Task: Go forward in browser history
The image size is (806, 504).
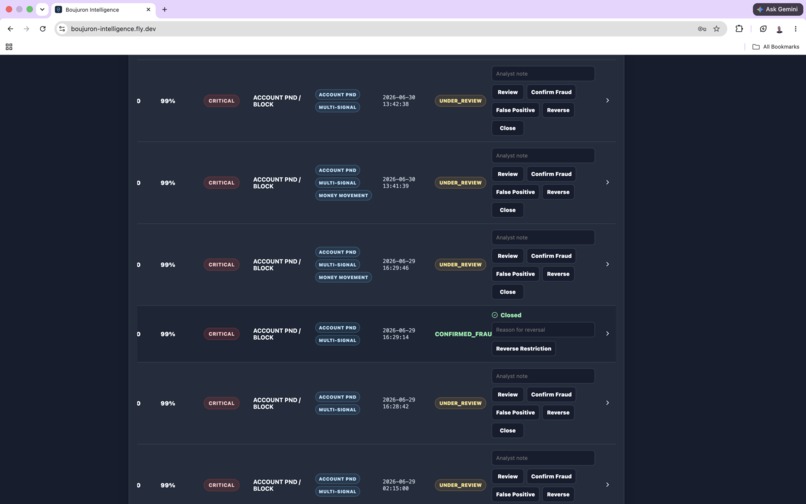Action: 26,29
